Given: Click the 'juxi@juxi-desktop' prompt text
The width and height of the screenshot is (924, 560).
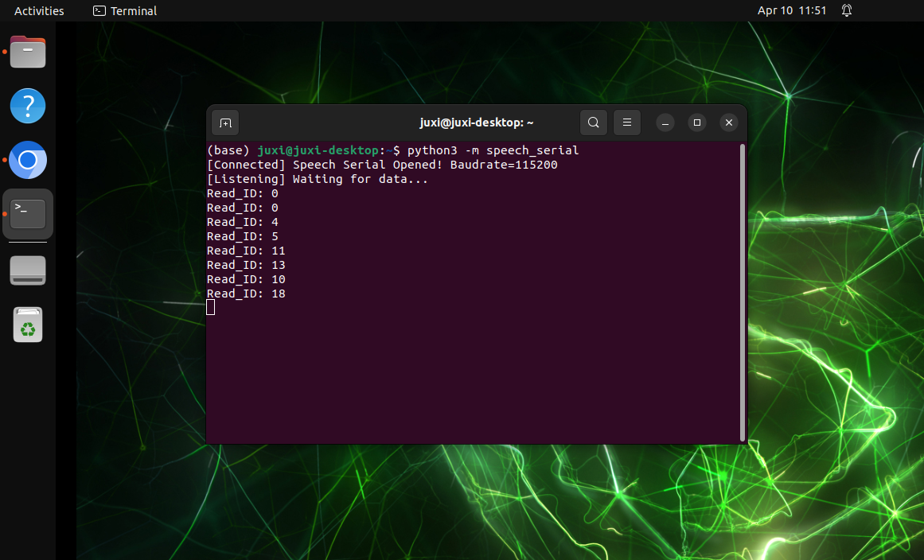Looking at the screenshot, I should point(318,150).
